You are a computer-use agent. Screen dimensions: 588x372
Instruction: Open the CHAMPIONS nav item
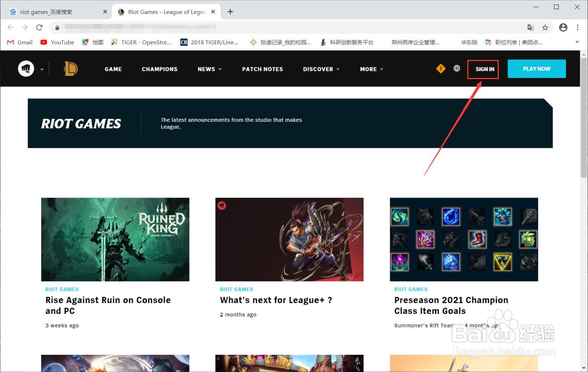coord(159,69)
